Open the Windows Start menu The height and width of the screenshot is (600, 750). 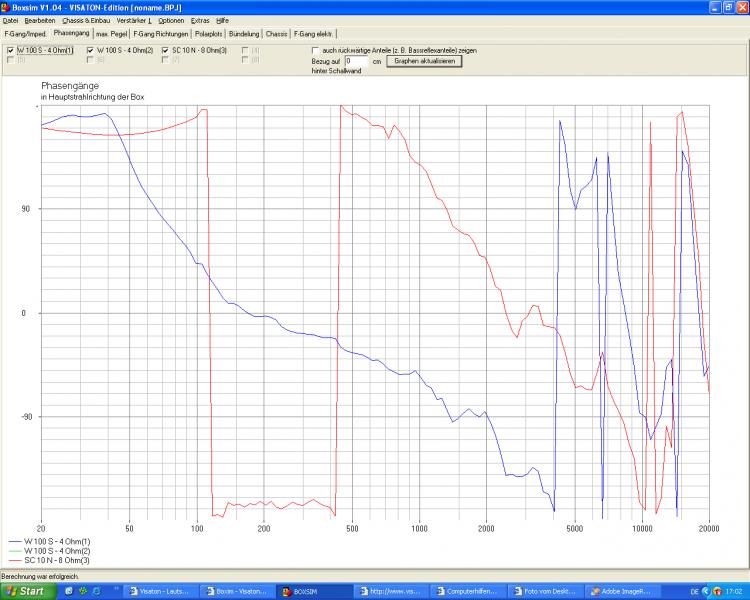pyautogui.click(x=26, y=591)
